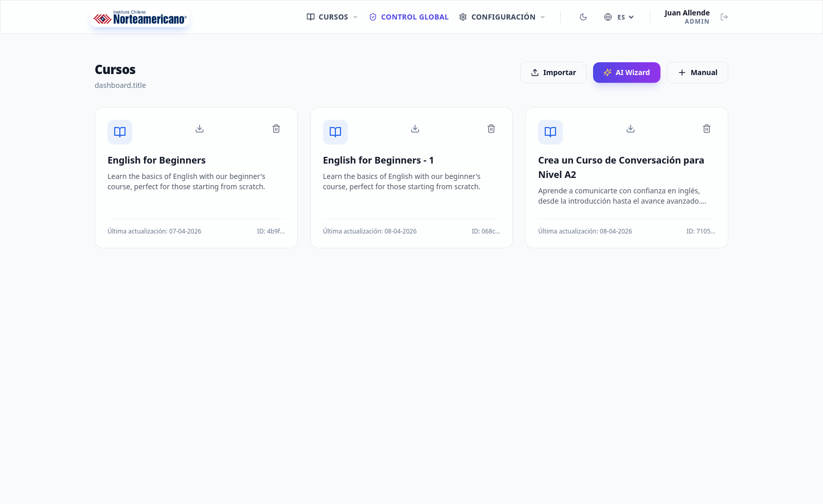Launch the AI Wizard
823x504 pixels.
(627, 73)
